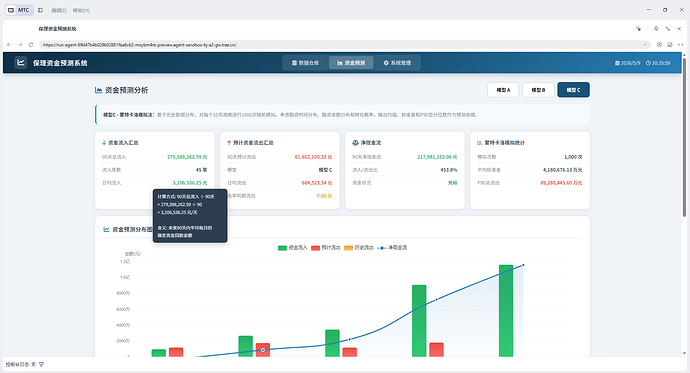The image size is (690, 373).
Task: Click the calendar icon next to 2026/5/9
Action: pyautogui.click(x=617, y=63)
